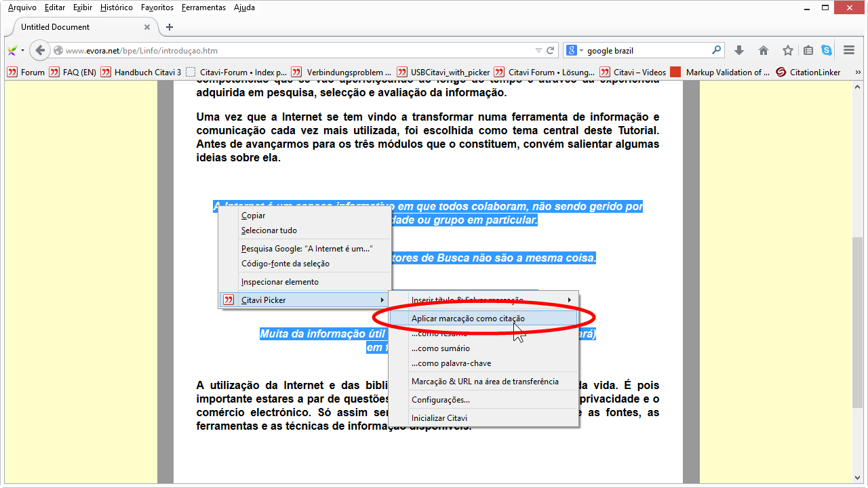Open Citavi Forum Lösung bookmark
This screenshot has width=868, height=488.
[x=545, y=72]
